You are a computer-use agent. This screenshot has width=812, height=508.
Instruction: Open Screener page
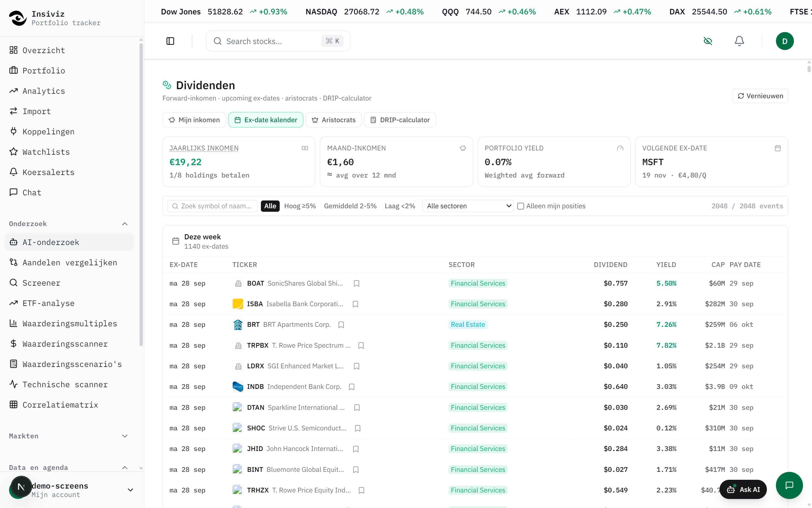click(x=69, y=283)
